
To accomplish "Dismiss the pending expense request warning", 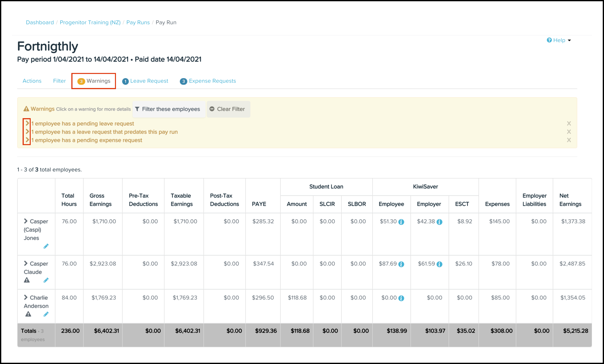I will (x=569, y=140).
